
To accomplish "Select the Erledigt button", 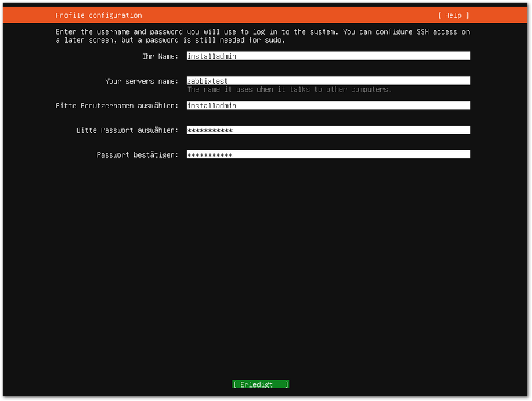I will 261,384.
